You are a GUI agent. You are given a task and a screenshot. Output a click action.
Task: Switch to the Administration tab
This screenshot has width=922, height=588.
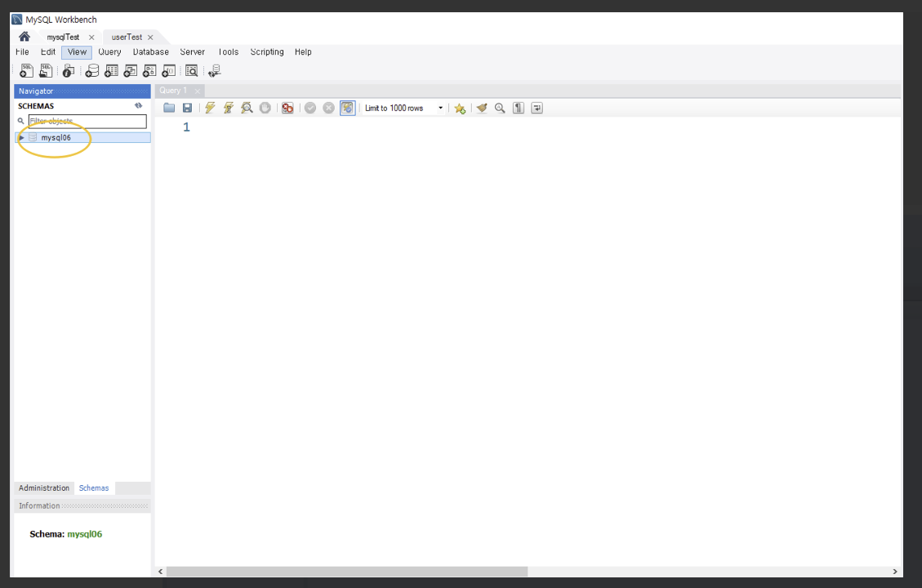coord(44,488)
